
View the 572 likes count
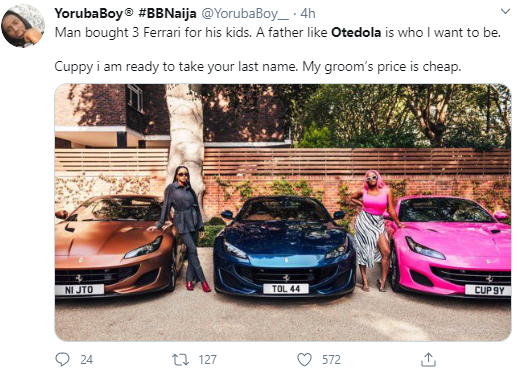tap(331, 360)
